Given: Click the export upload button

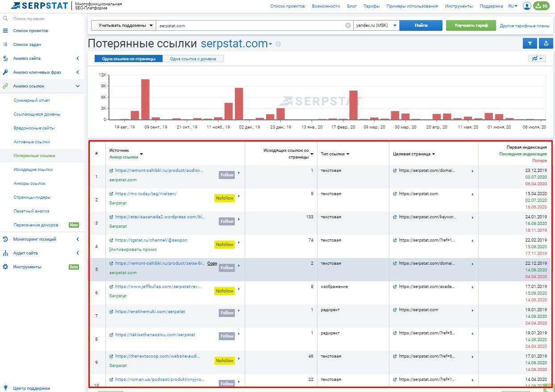Looking at the screenshot, I should (x=546, y=43).
